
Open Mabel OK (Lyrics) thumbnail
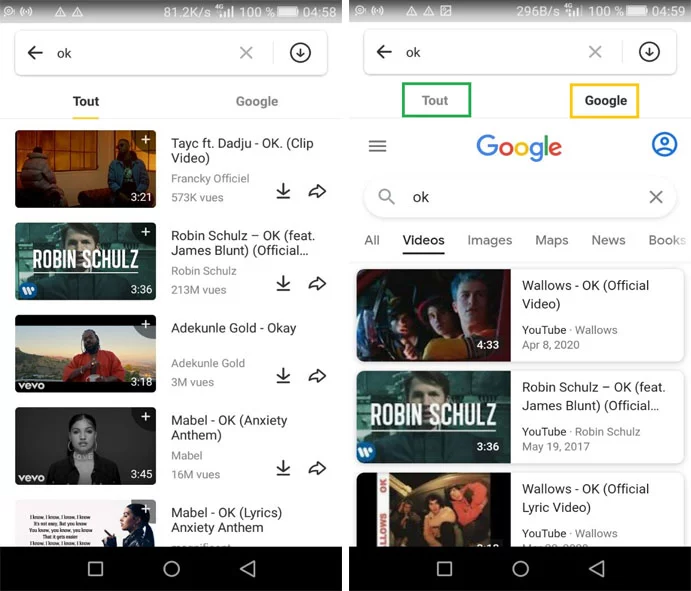(85, 523)
